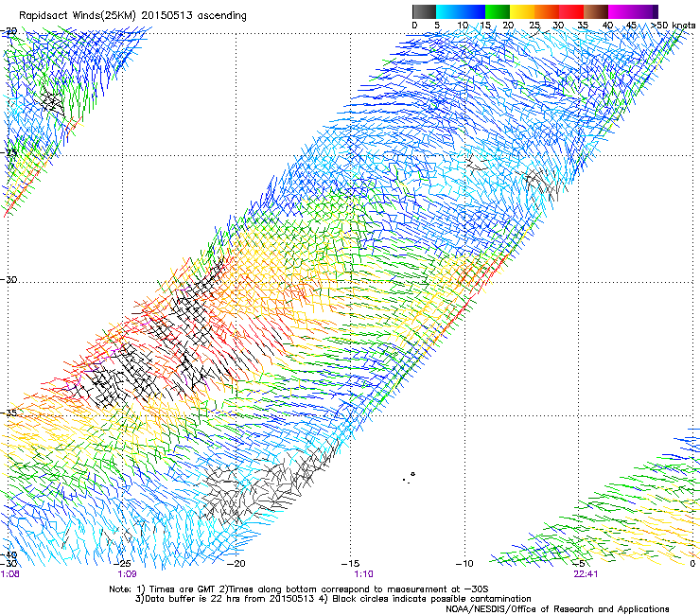
Task: Click the purple time label '1:09'
Action: pyautogui.click(x=127, y=573)
